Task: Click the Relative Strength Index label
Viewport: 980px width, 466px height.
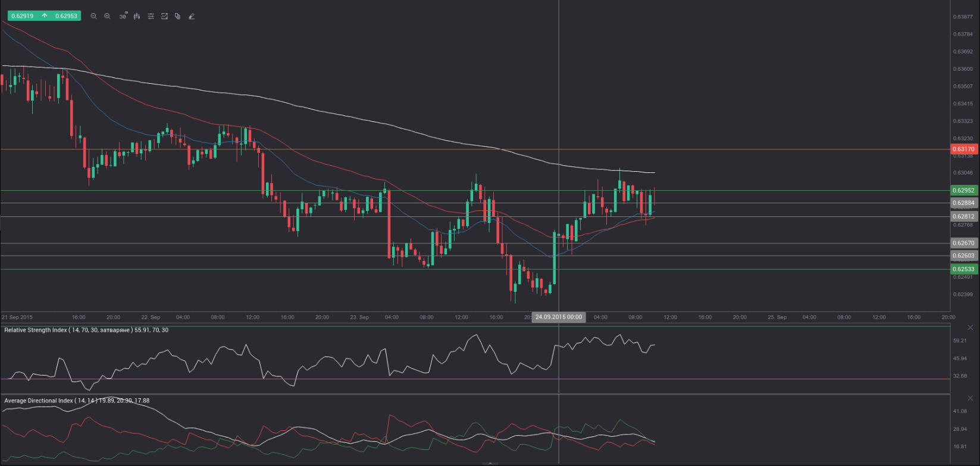Action: pyautogui.click(x=86, y=330)
